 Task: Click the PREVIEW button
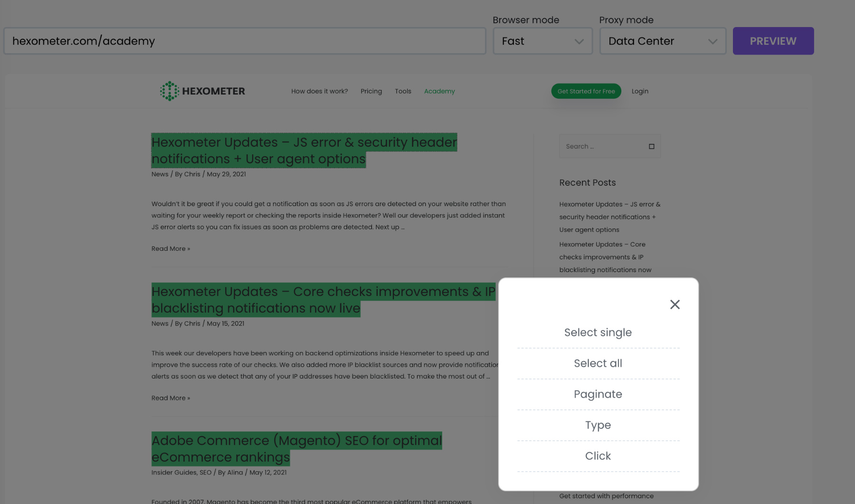773,41
